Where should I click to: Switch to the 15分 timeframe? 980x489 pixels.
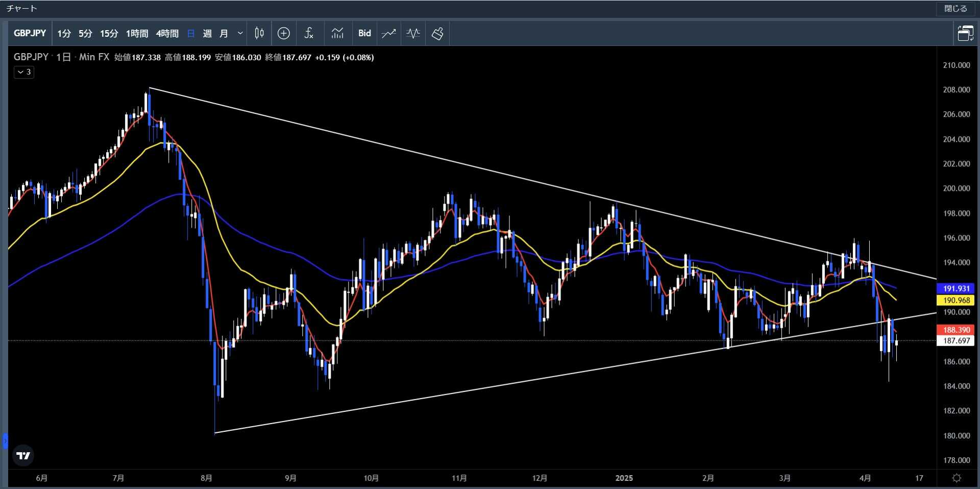pos(109,33)
